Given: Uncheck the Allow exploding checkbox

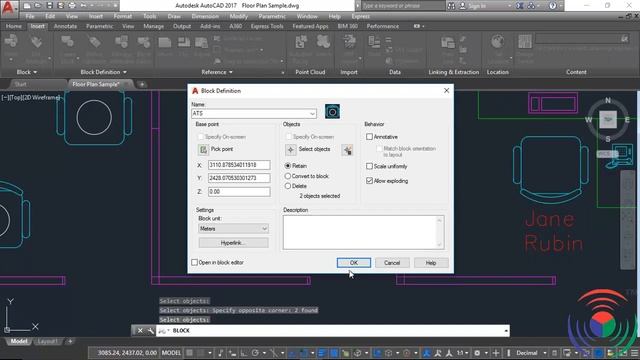Looking at the screenshot, I should [369, 181].
